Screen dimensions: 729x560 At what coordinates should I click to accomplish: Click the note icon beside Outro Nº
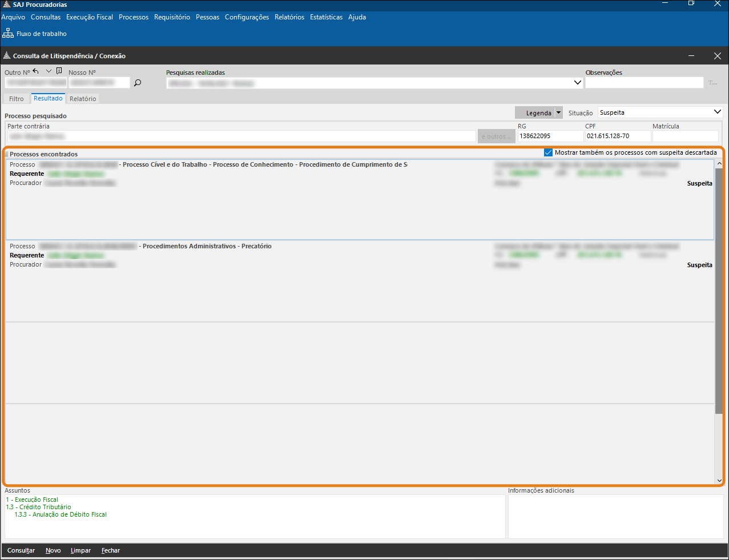[x=59, y=71]
